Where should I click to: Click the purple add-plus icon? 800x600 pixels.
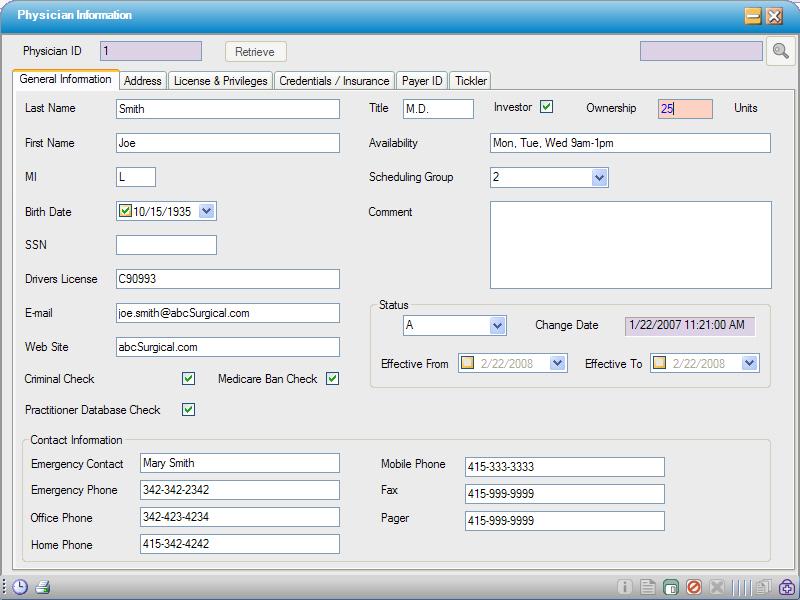[786, 587]
